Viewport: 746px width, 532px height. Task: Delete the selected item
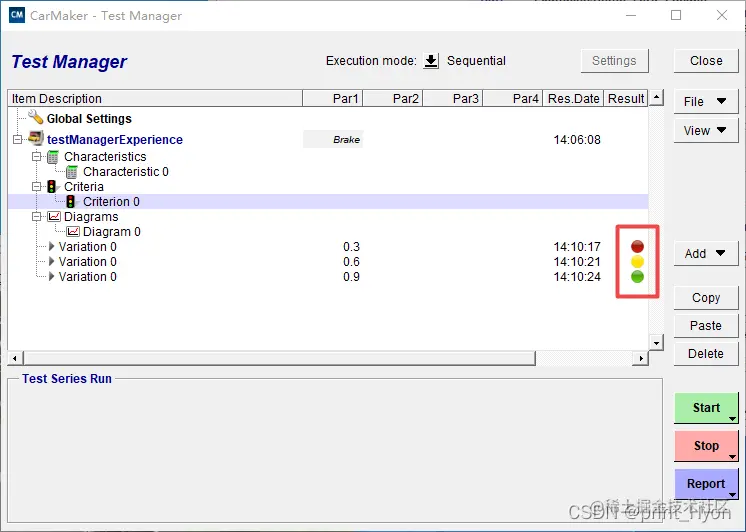pos(706,354)
